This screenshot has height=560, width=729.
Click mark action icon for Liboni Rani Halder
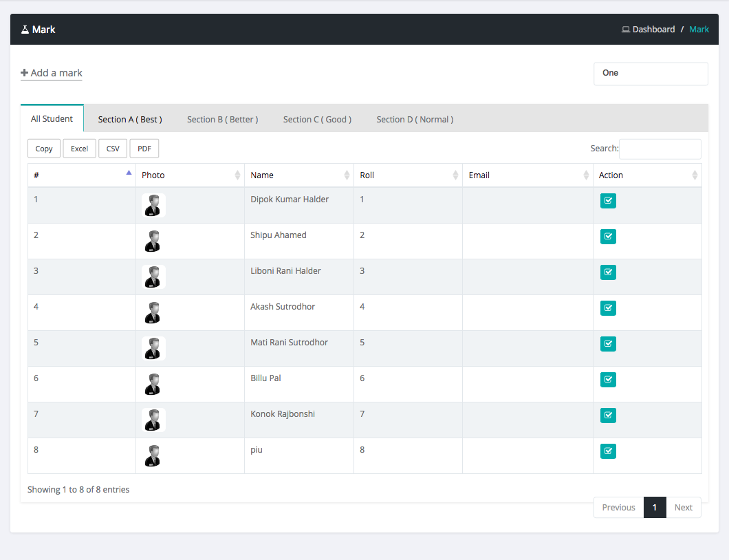pyautogui.click(x=608, y=272)
